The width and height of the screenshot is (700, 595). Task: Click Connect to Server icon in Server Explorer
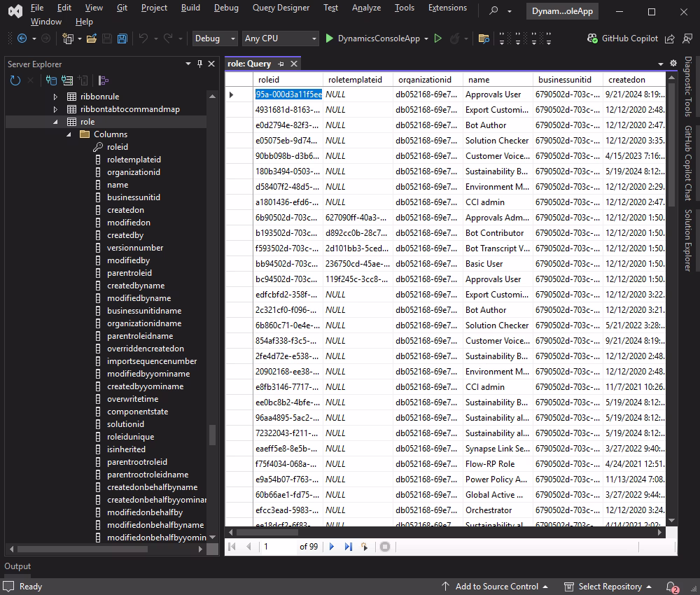(x=67, y=80)
